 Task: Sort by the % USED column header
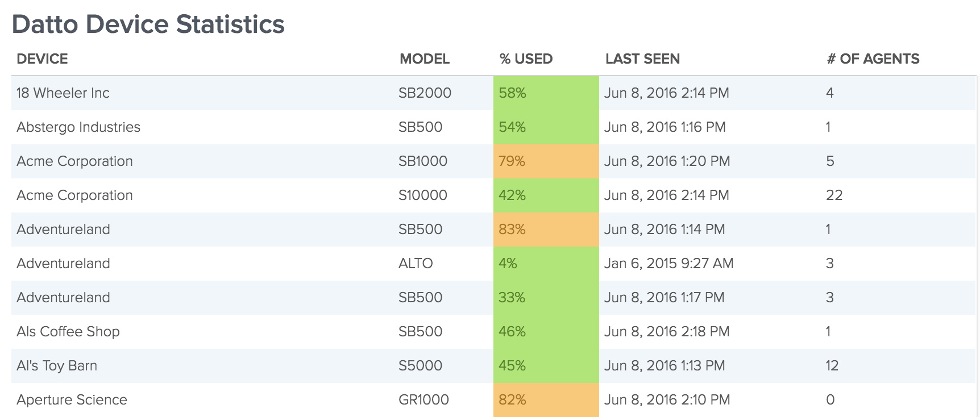click(x=526, y=59)
